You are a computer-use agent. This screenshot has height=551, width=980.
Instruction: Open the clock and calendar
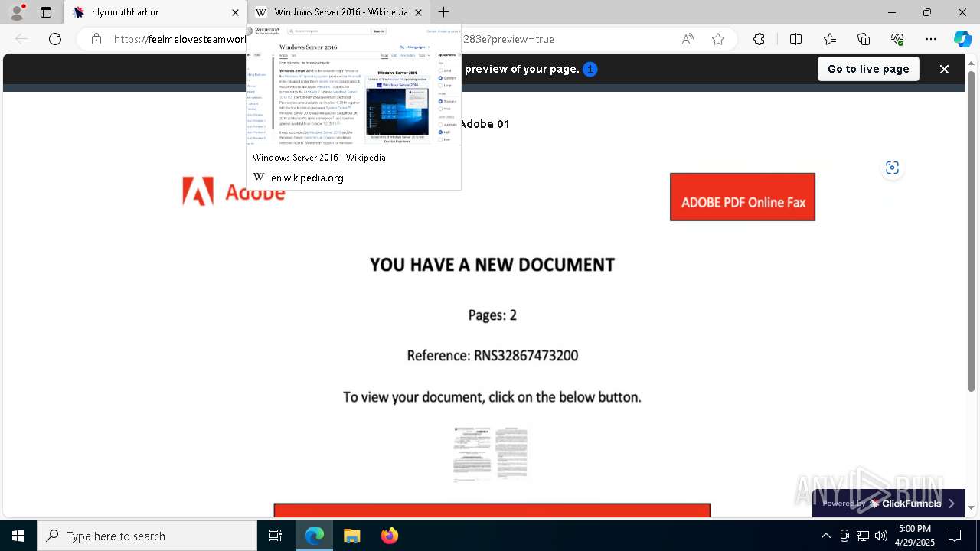[x=915, y=536]
